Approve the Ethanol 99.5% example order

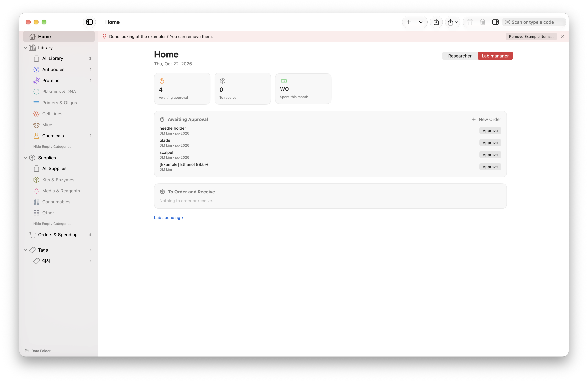click(490, 167)
